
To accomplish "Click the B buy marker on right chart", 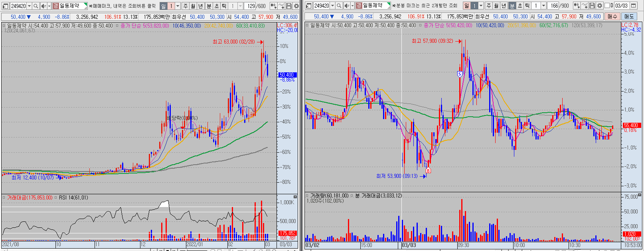I will pyautogui.click(x=428, y=171).
